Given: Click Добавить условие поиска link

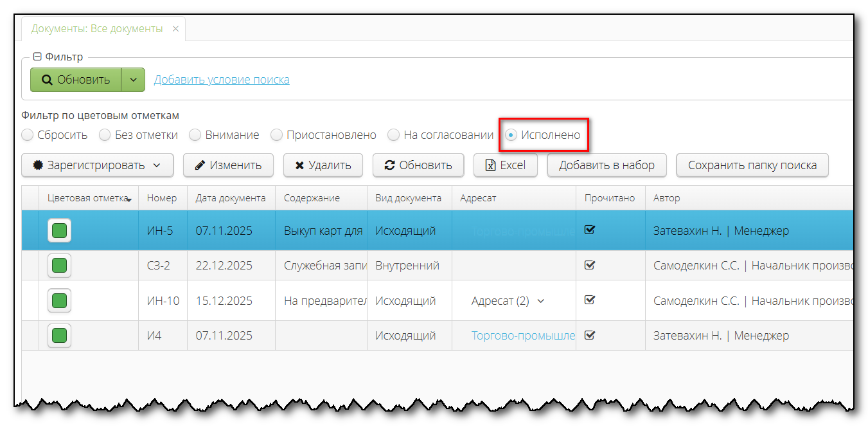Looking at the screenshot, I should tap(222, 80).
